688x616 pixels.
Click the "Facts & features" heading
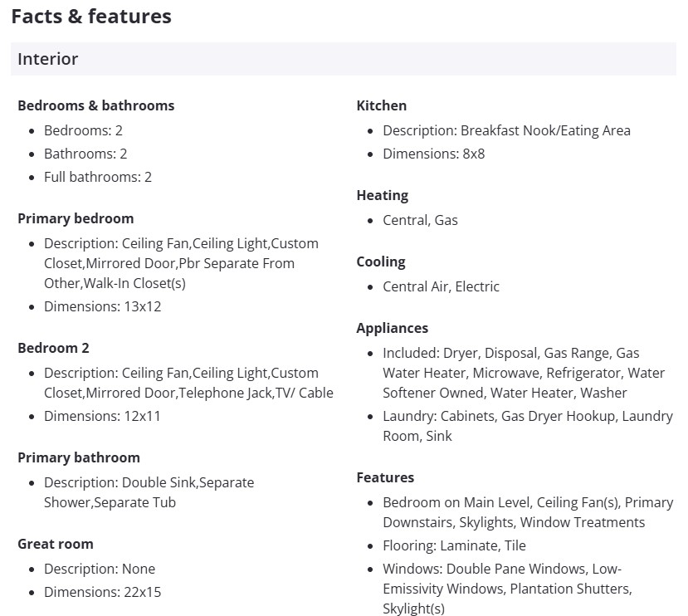click(x=91, y=16)
